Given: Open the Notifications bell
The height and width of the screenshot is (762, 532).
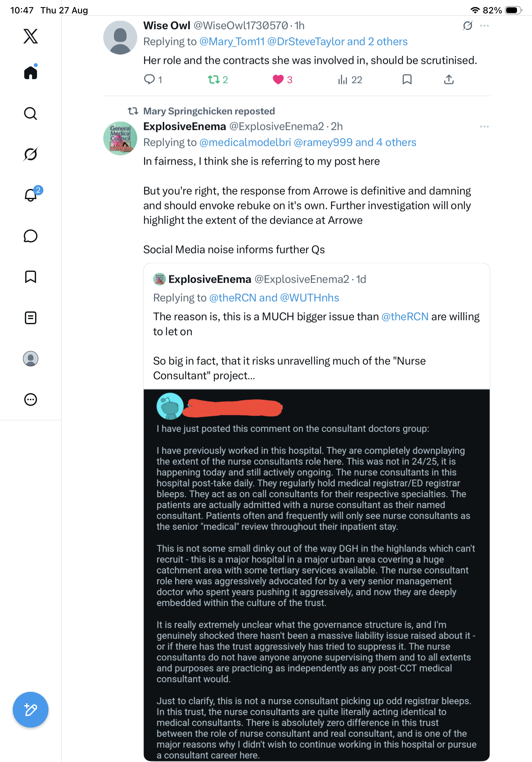Looking at the screenshot, I should pos(31,194).
